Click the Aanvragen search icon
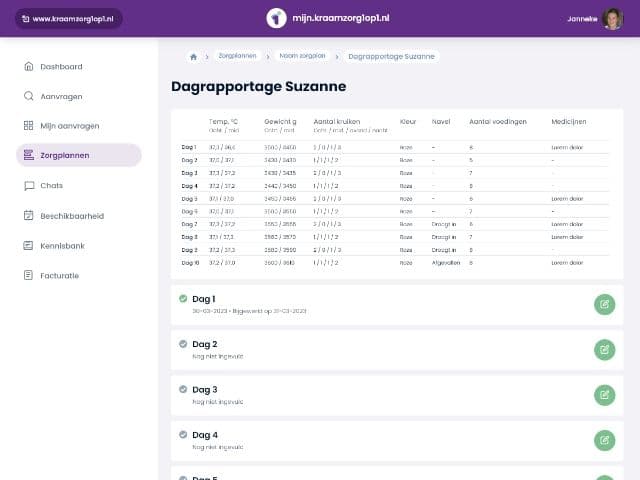The width and height of the screenshot is (640, 480). [29, 97]
